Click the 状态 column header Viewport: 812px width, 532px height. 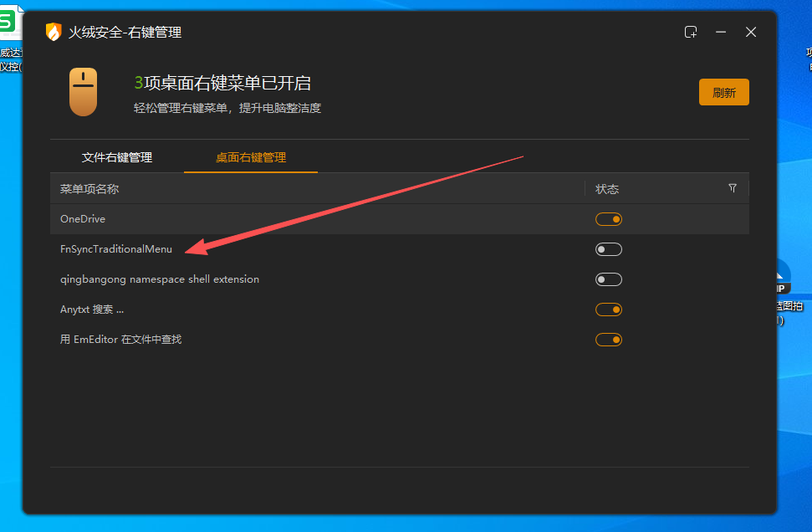(607, 189)
